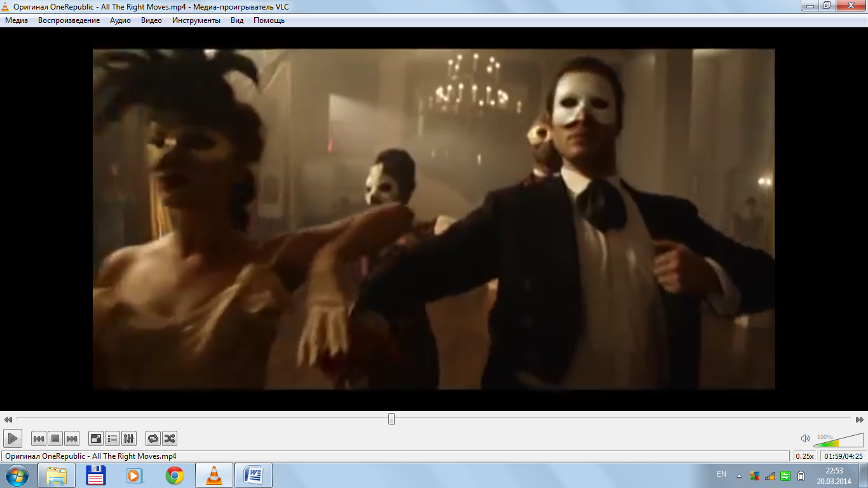
Task: Click VLC cone icon in title bar
Action: tap(6, 6)
